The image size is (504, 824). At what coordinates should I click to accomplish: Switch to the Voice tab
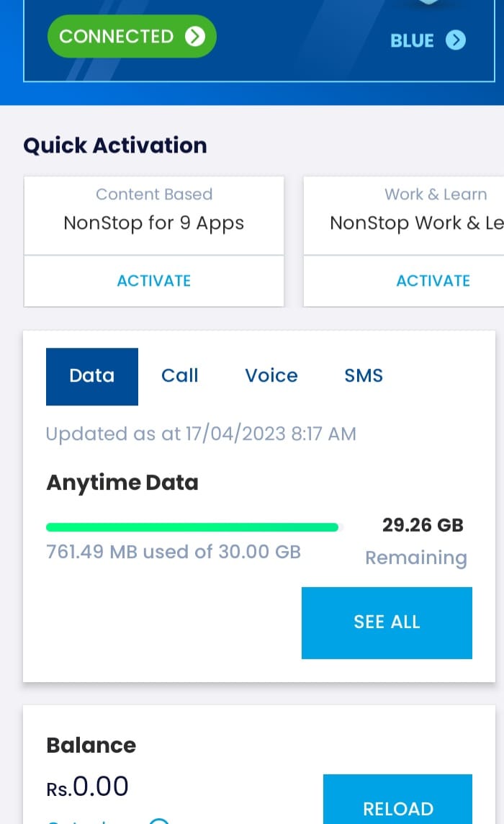click(x=271, y=376)
